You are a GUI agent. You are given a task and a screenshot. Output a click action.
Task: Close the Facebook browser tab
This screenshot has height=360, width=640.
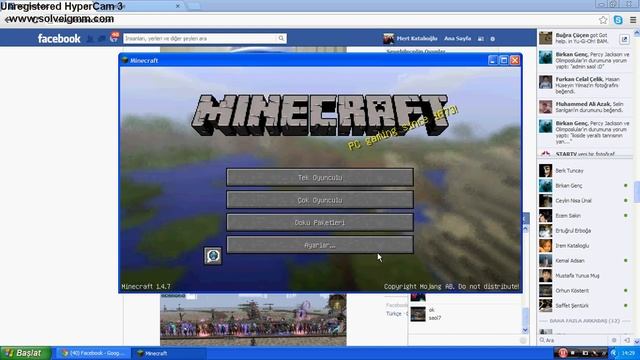178,6
